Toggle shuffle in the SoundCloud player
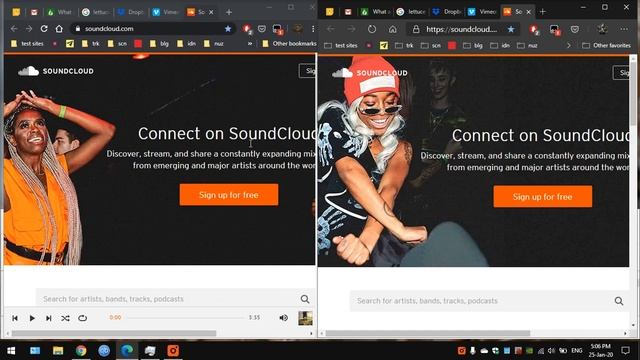Screen dimensions: 640x360 point(65,318)
